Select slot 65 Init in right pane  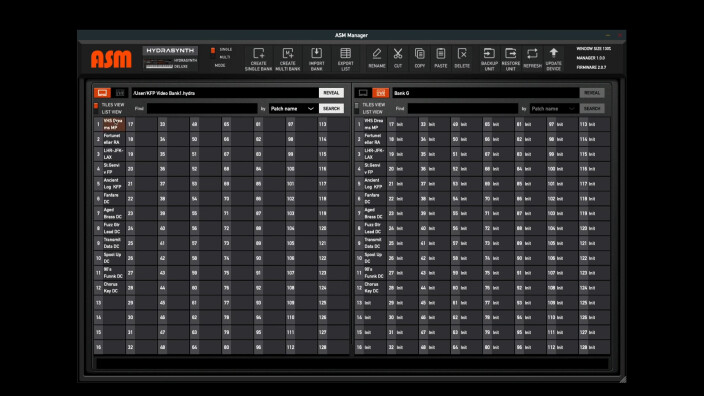tap(498, 124)
